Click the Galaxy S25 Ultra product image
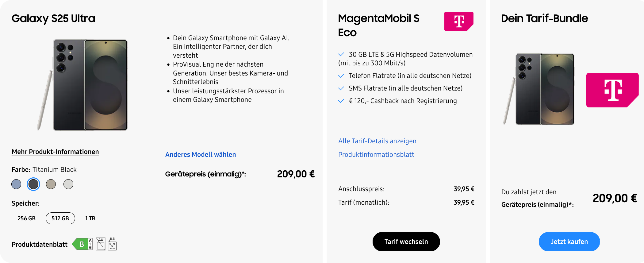The width and height of the screenshot is (644, 263). (x=84, y=85)
